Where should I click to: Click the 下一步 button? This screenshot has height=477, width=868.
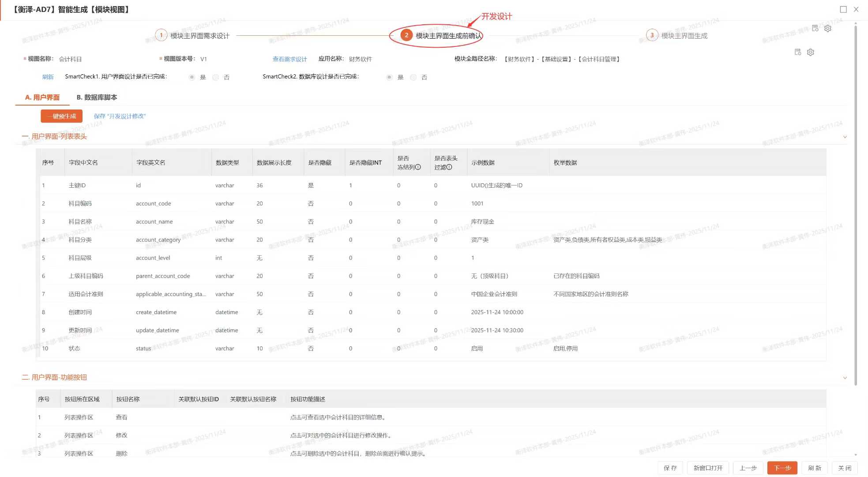pyautogui.click(x=782, y=468)
